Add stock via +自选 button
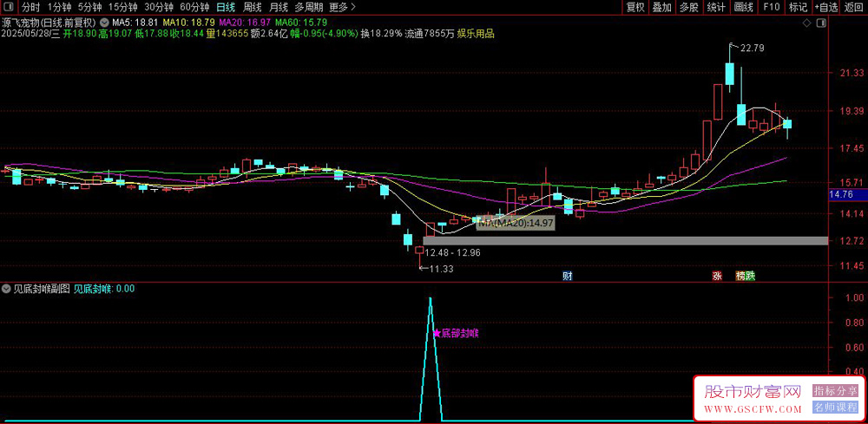Image resolution: width=868 pixels, height=424 pixels. tap(826, 7)
